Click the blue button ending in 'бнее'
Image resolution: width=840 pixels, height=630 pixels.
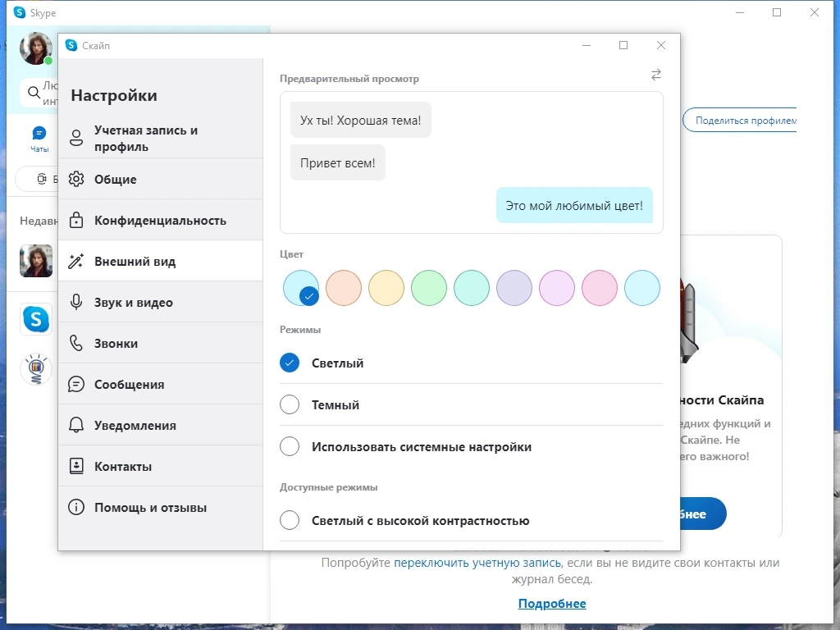703,514
